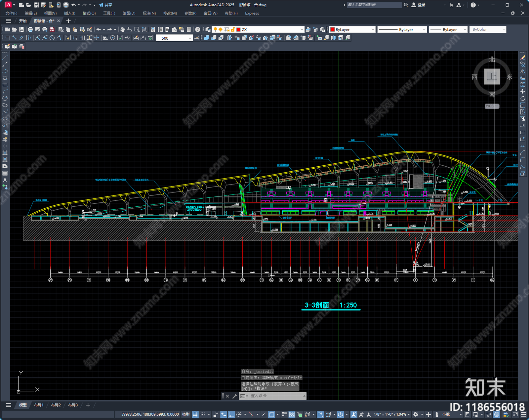Viewport: 529px width, 420px height.
Task: Open the red ByLayer color control
Action: pyautogui.click(x=352, y=29)
